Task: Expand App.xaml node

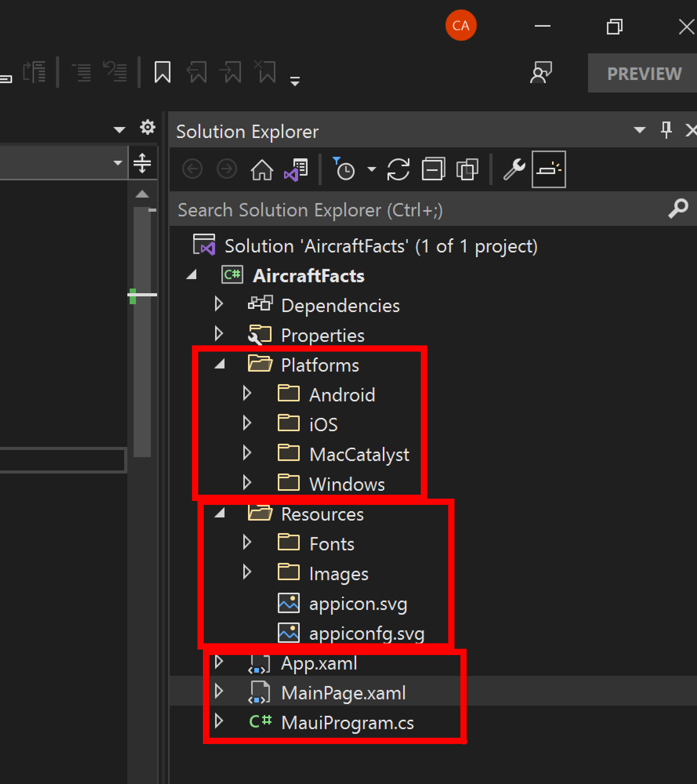Action: point(219,662)
